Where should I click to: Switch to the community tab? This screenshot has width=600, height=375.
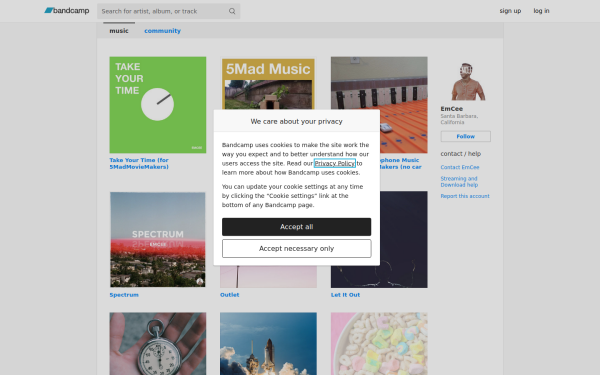coord(162,31)
